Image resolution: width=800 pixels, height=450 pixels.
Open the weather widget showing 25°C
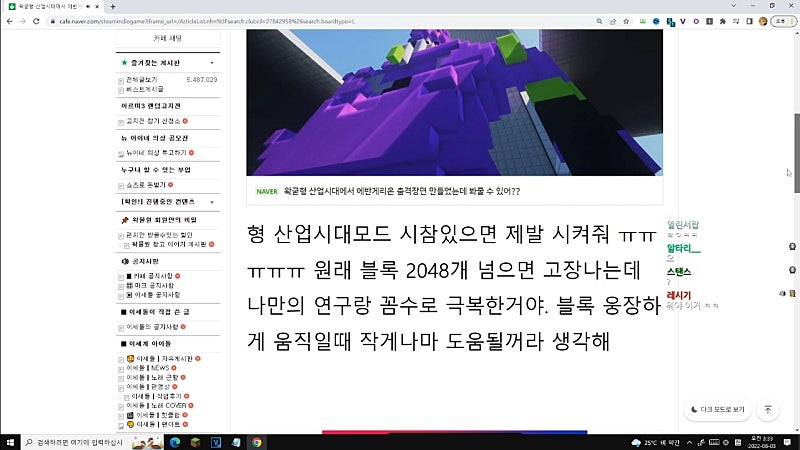(655, 442)
